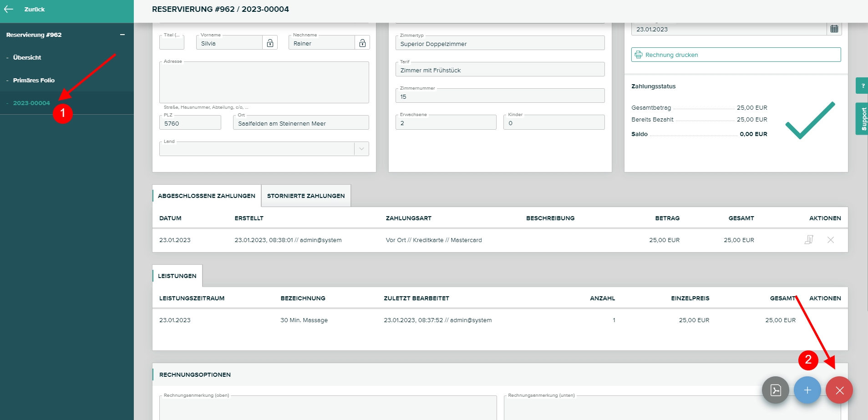Click the blue plus floating button
This screenshot has width=868, height=420.
pyautogui.click(x=807, y=390)
